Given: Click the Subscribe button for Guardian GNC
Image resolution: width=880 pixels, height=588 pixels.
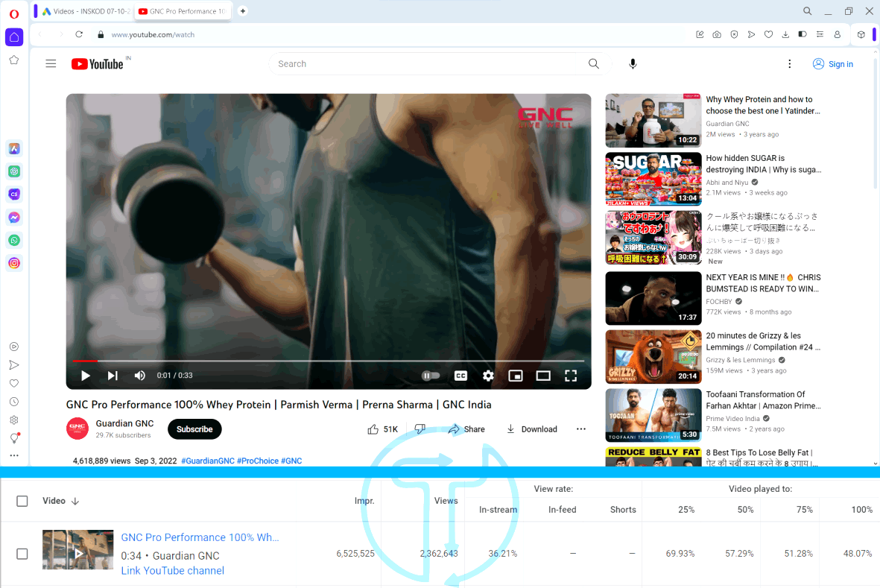Looking at the screenshot, I should coord(194,429).
